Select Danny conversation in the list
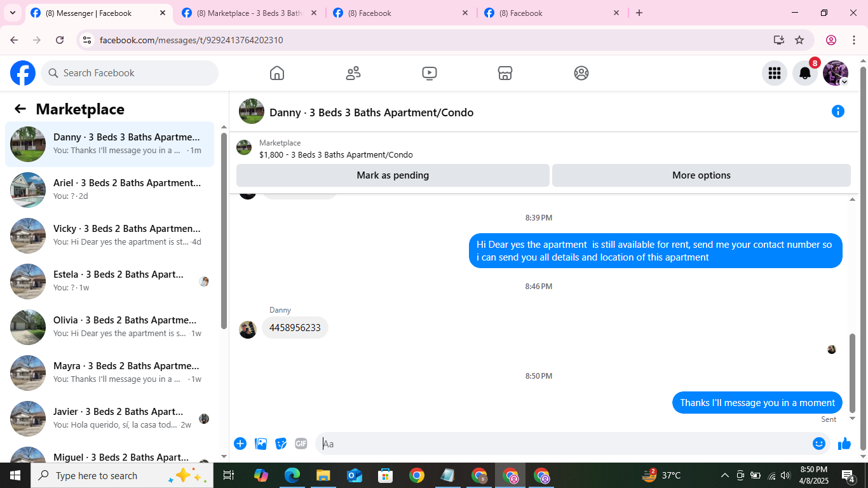 coord(109,144)
